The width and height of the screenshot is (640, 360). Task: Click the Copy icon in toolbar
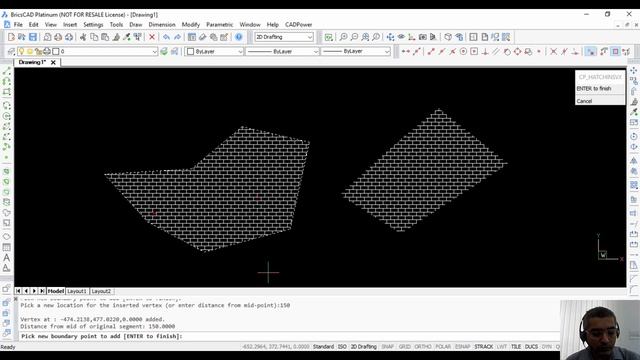click(x=94, y=37)
